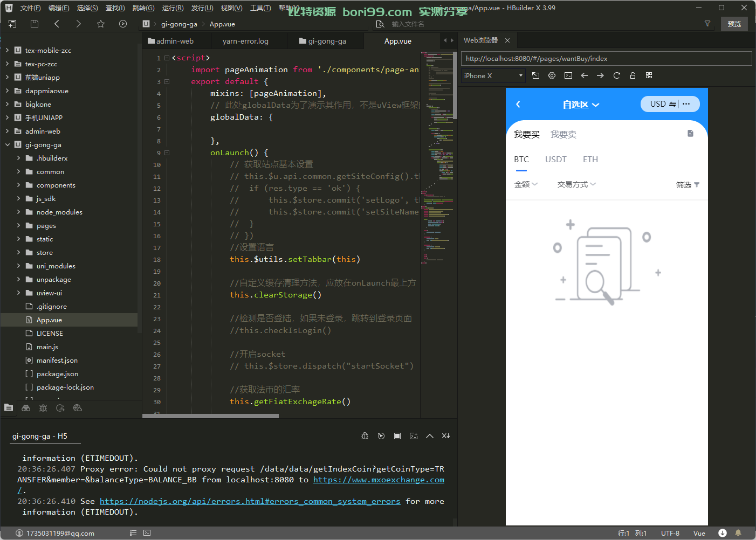Click the download arrow icon in status bar
The width and height of the screenshot is (756, 540).
723,532
